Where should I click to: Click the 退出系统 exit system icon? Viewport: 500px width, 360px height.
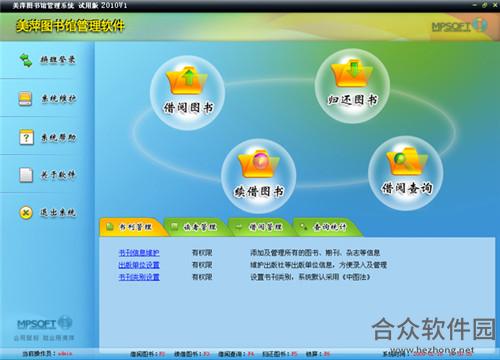[x=26, y=212]
